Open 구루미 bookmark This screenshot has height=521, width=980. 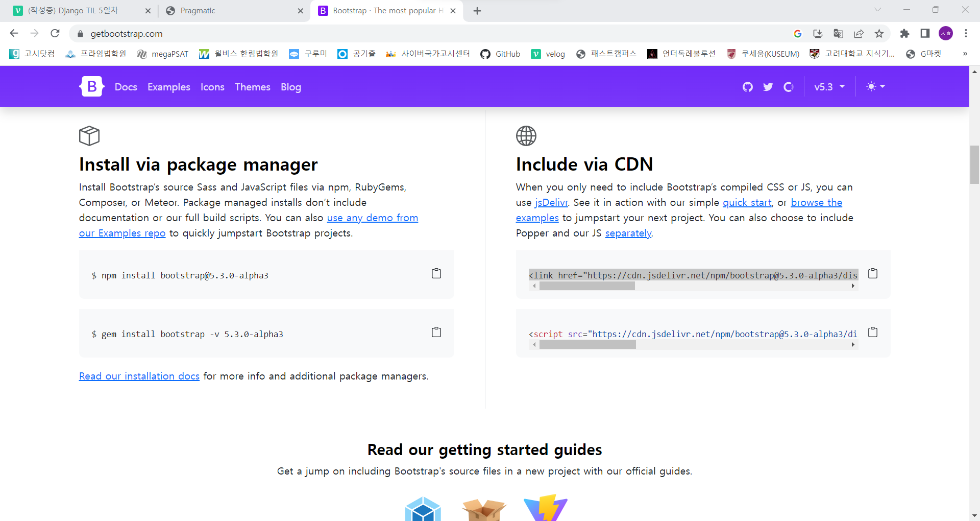308,54
